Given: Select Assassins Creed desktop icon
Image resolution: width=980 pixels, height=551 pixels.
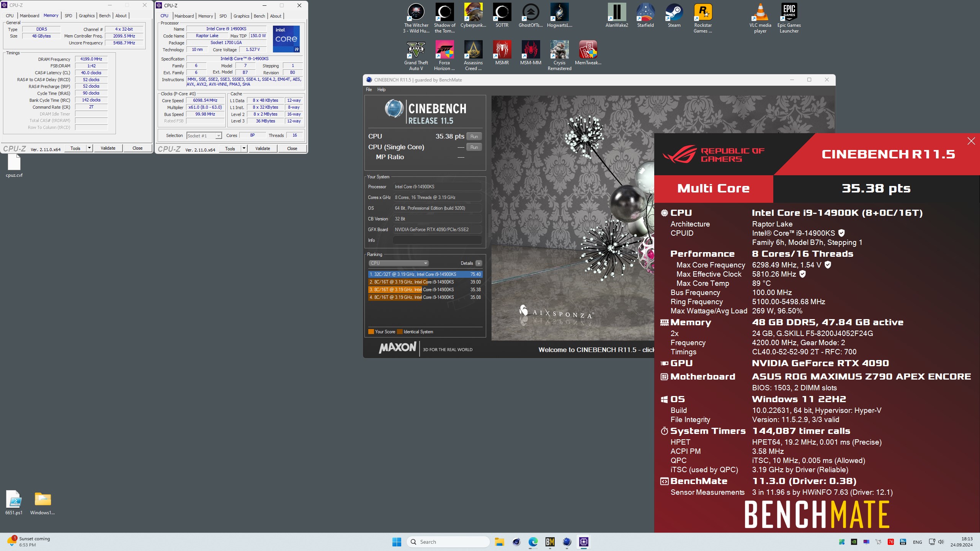Looking at the screenshot, I should tap(473, 55).
